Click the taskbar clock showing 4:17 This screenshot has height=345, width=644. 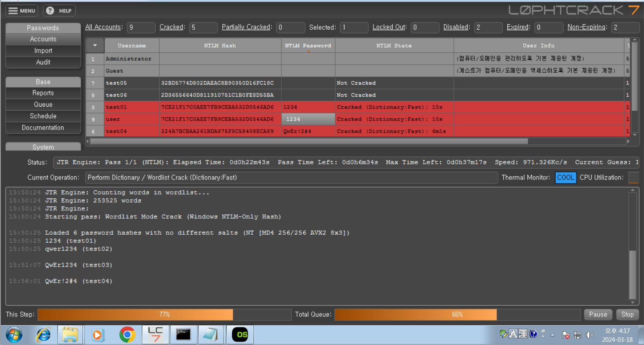[x=617, y=335]
